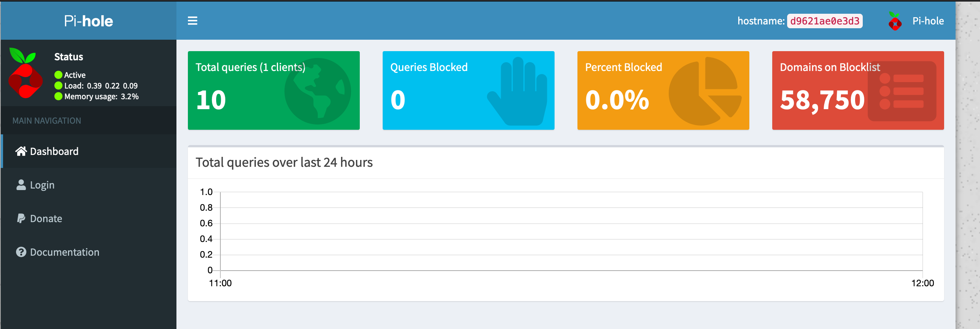Toggle the hamburger sidebar menu
Screen dimensions: 980x329
coord(192,21)
